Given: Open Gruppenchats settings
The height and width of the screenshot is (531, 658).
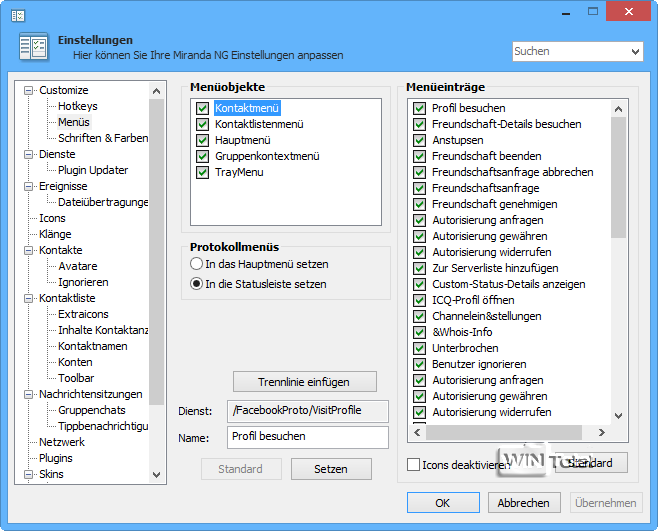Looking at the screenshot, I should click(x=92, y=410).
